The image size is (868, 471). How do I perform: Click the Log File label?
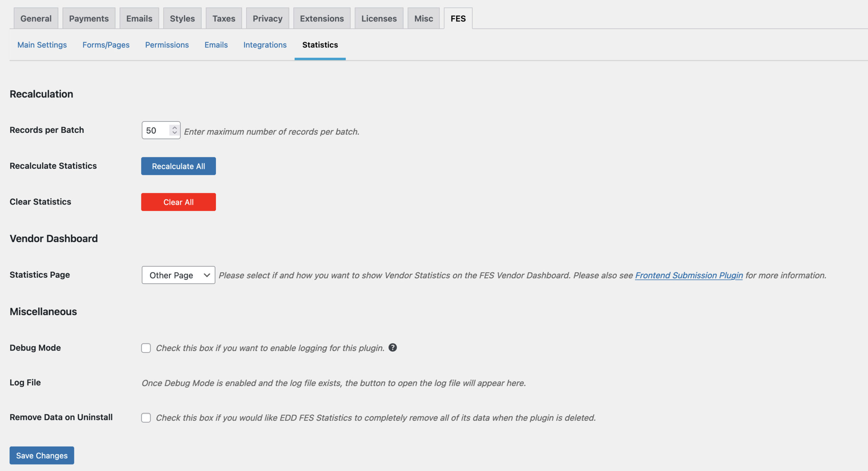pos(25,382)
